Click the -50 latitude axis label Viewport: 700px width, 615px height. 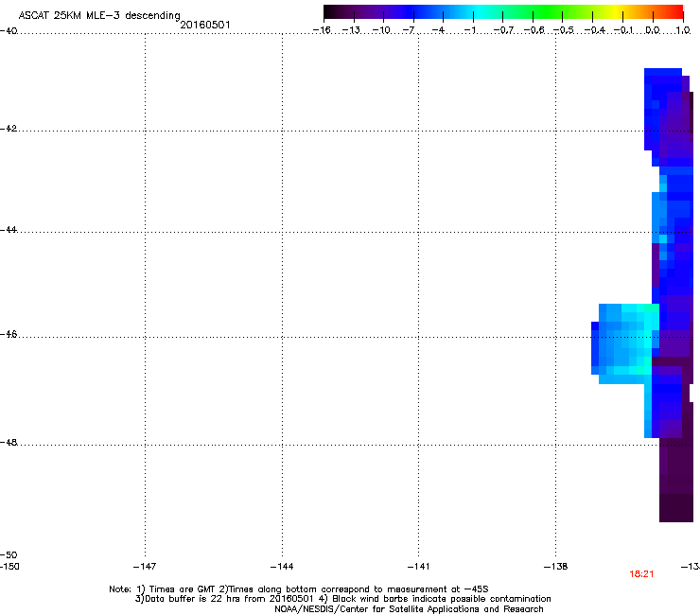[x=9, y=555]
